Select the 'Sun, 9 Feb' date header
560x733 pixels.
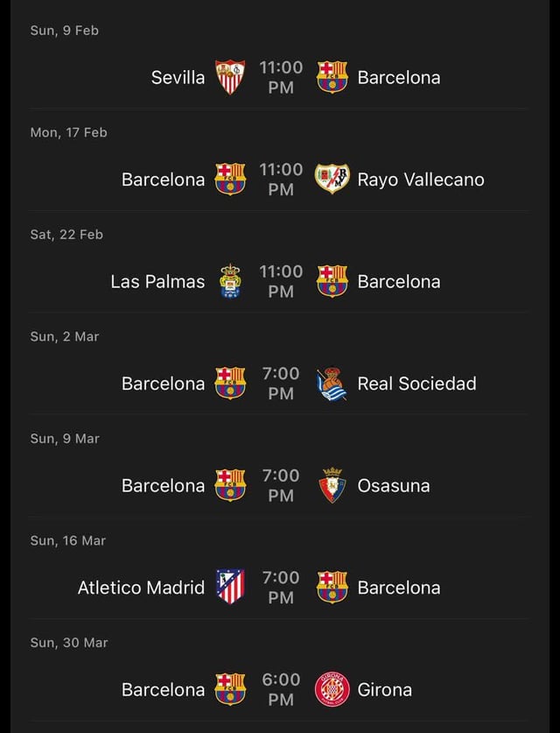64,30
